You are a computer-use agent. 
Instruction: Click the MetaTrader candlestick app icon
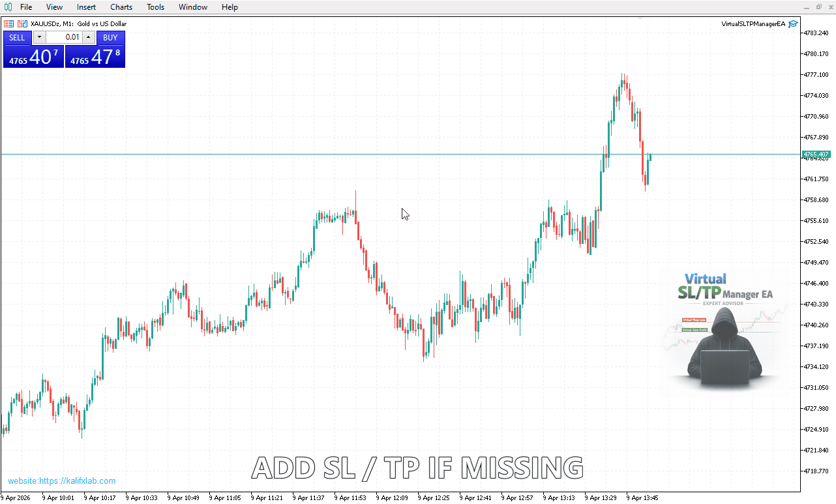pyautogui.click(x=7, y=7)
